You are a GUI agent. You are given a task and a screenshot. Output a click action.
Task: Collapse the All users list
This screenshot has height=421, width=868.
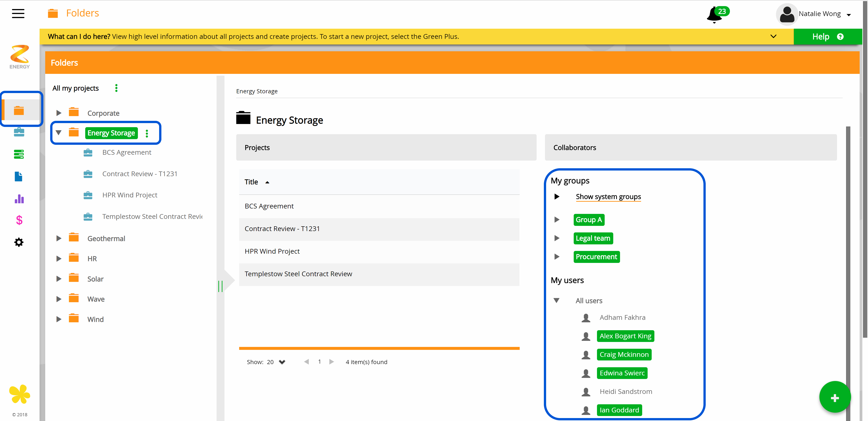[557, 300]
